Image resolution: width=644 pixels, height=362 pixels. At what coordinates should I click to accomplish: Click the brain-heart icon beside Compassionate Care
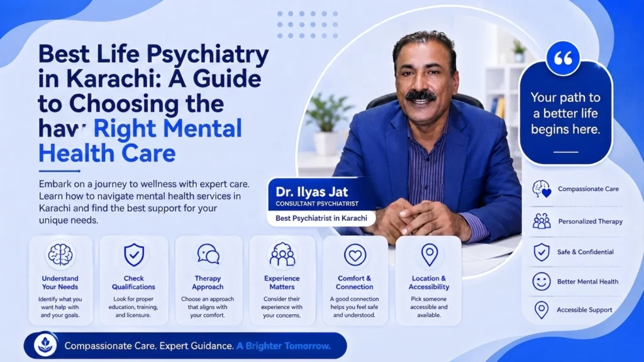[541, 189]
